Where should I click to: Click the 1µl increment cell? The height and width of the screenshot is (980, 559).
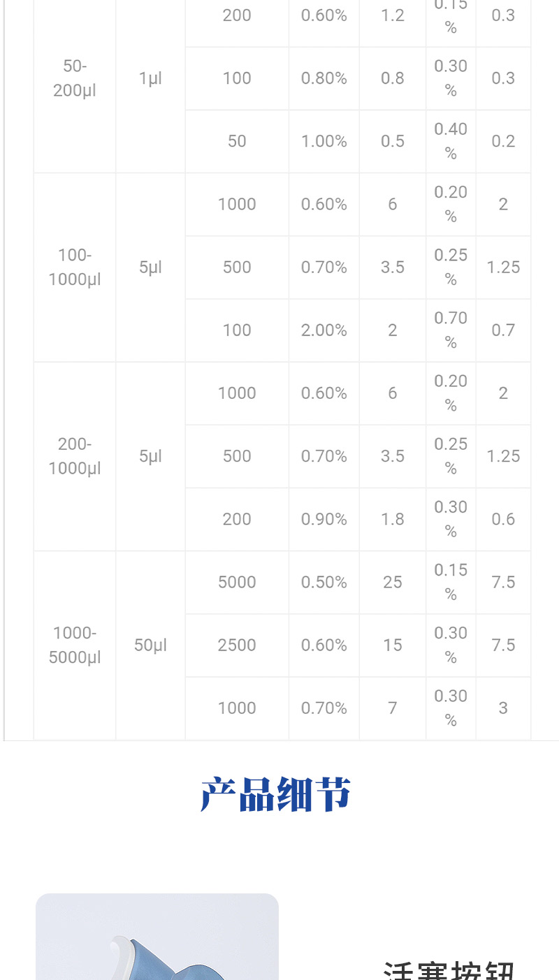pyautogui.click(x=150, y=78)
